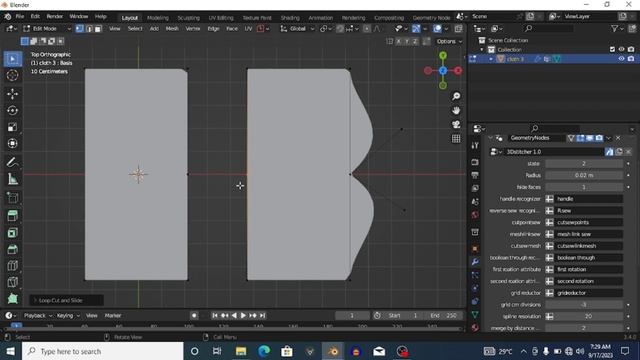Toggle GeometryNodes show in render

(x=599, y=138)
